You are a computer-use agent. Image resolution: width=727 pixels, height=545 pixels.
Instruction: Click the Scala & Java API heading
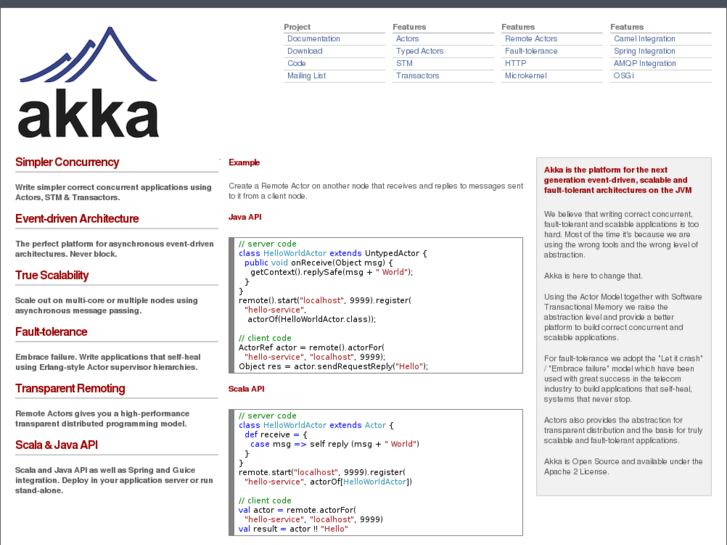[x=57, y=445]
